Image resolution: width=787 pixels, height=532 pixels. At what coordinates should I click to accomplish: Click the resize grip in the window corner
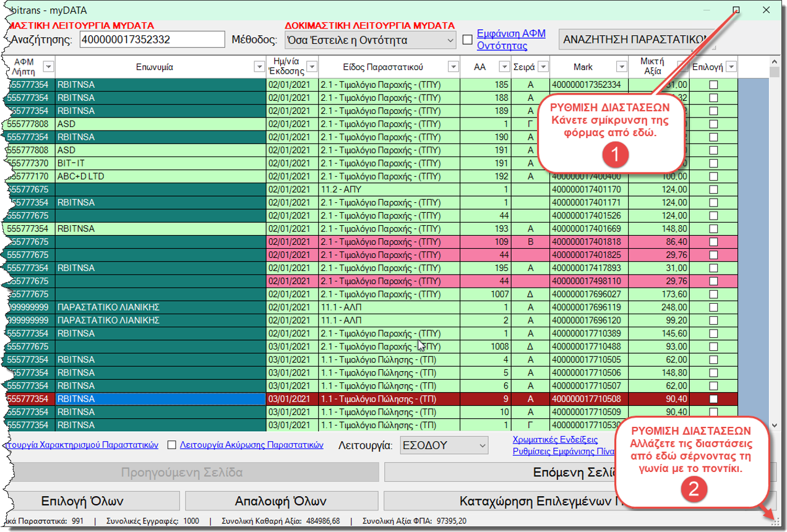coord(775,523)
